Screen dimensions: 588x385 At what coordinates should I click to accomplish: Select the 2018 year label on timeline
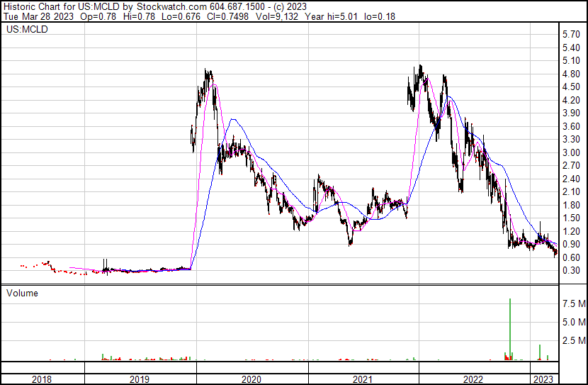click(43, 379)
